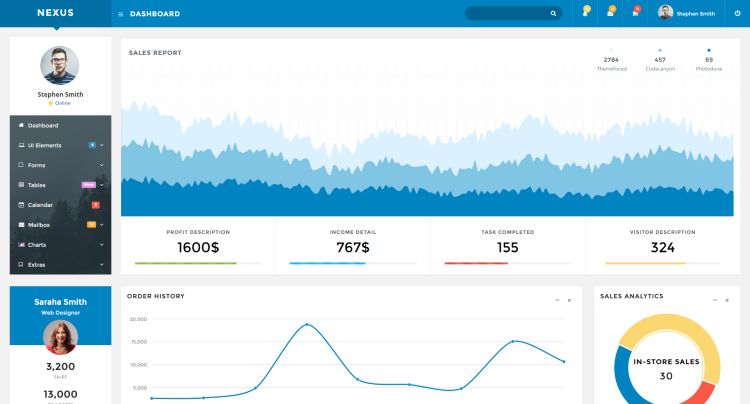Click the Charts icon in sidebar
This screenshot has width=750, height=404.
pyautogui.click(x=21, y=244)
